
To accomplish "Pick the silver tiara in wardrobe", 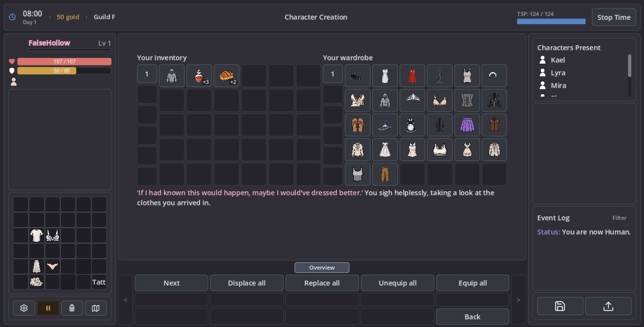I will pos(412,100).
